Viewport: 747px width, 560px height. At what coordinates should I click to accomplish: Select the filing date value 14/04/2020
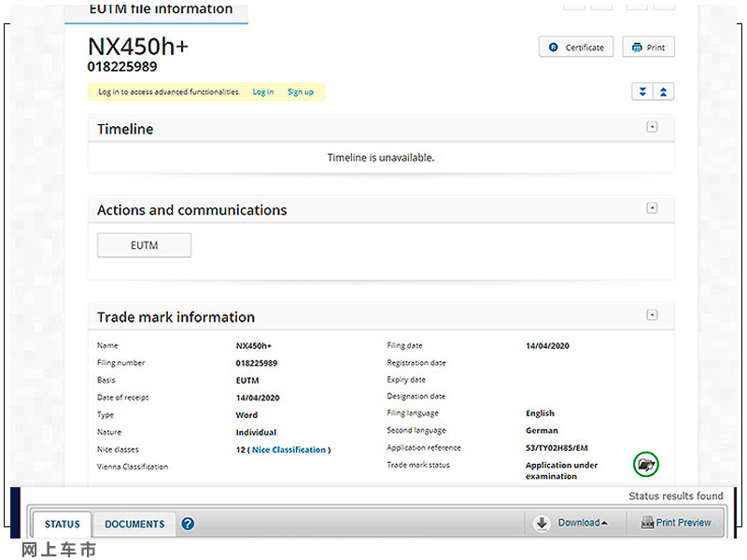(x=547, y=346)
